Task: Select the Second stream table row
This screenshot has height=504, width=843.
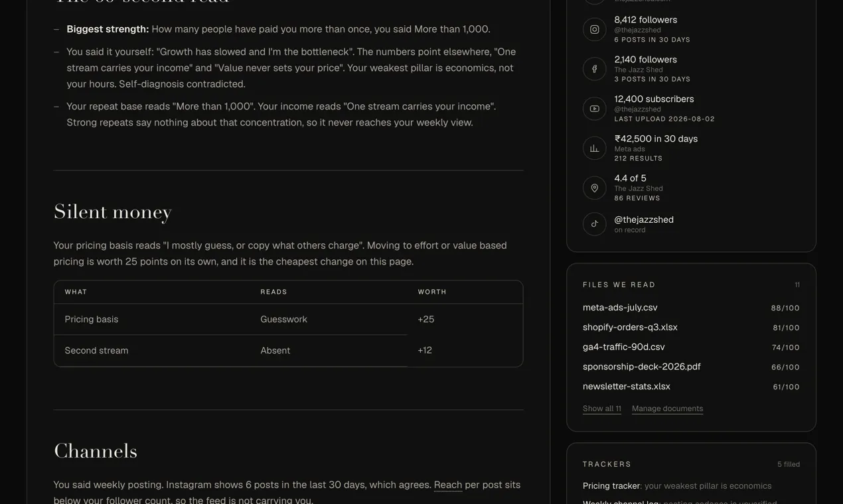Action: 288,351
